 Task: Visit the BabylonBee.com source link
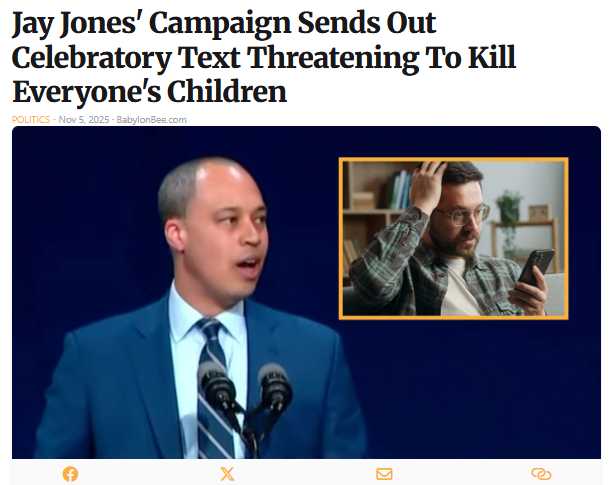coord(152,120)
